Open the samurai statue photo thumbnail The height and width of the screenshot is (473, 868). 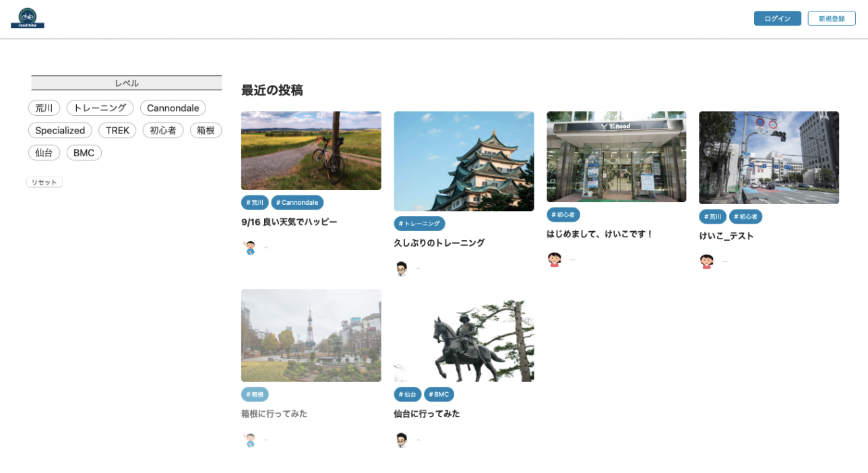(x=464, y=336)
